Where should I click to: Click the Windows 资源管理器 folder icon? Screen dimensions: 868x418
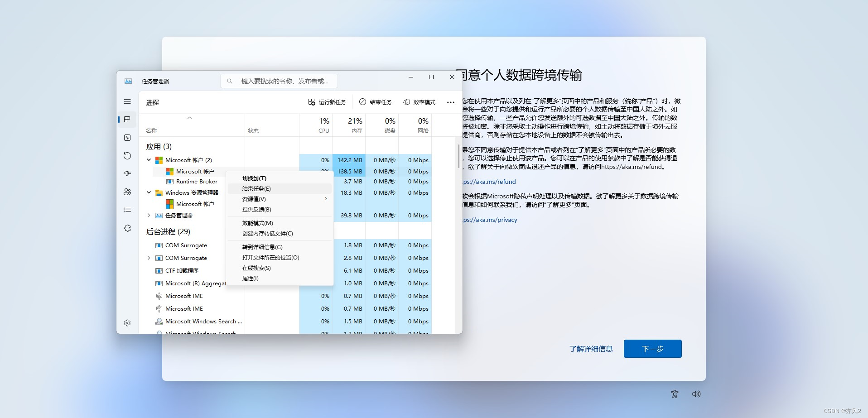tap(159, 193)
